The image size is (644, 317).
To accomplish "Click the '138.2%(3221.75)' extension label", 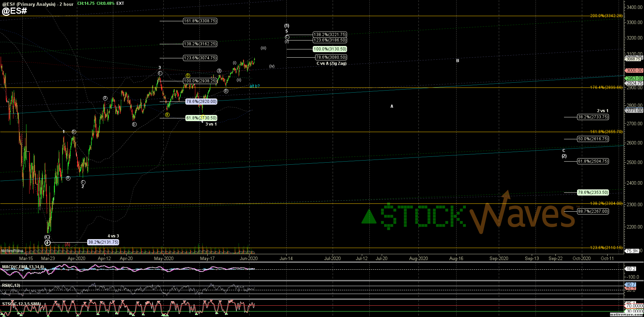I will pos(330,35).
